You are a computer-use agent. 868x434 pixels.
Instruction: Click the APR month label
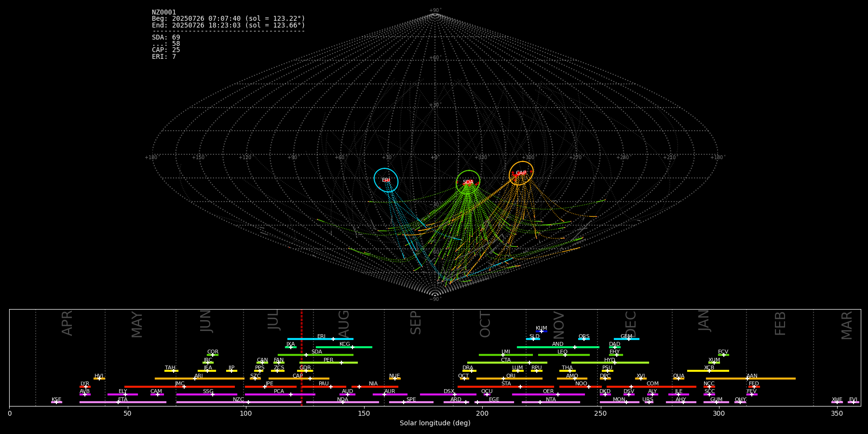(x=68, y=323)
